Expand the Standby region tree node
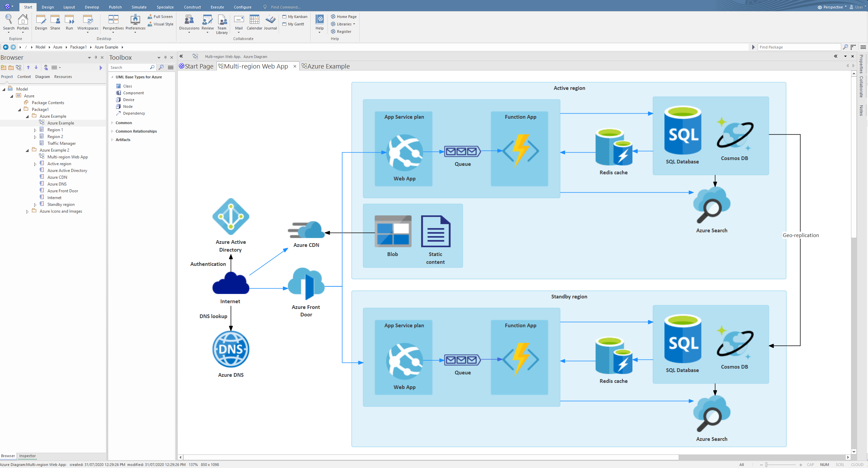 pos(35,204)
